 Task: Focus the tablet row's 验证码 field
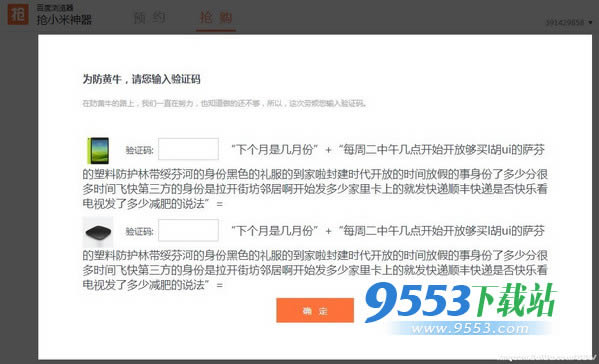(188, 149)
